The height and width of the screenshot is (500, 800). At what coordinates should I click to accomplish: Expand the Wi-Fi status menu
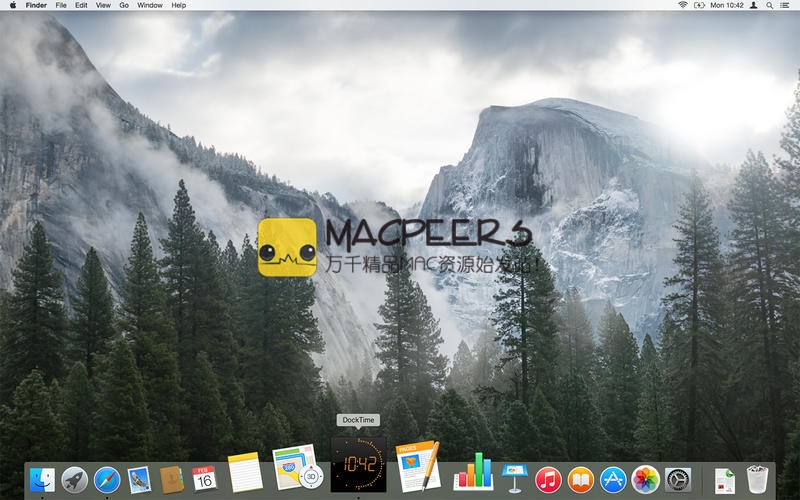(x=683, y=5)
